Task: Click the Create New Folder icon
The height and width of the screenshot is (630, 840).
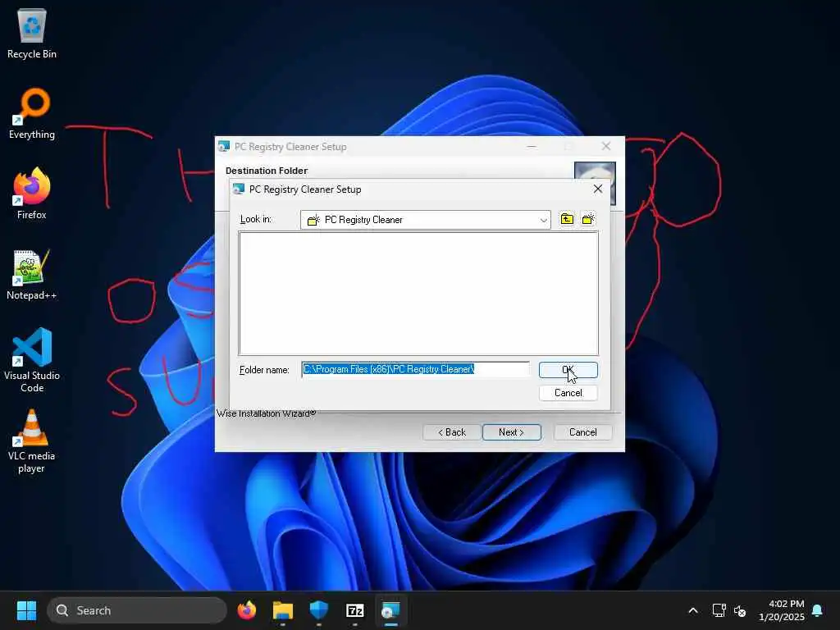Action: [x=588, y=219]
